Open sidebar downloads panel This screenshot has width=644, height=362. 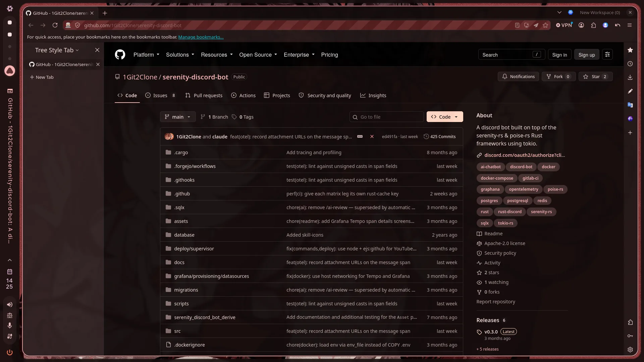click(630, 77)
